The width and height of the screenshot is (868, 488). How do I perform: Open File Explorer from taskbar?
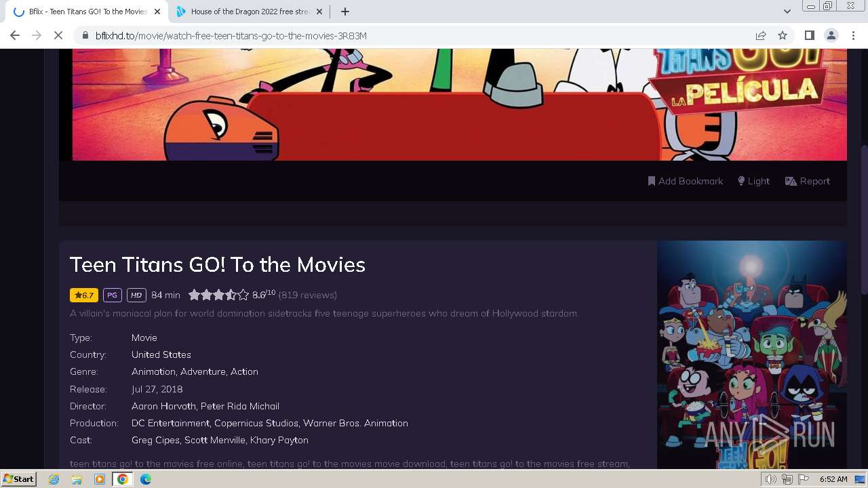[77, 479]
